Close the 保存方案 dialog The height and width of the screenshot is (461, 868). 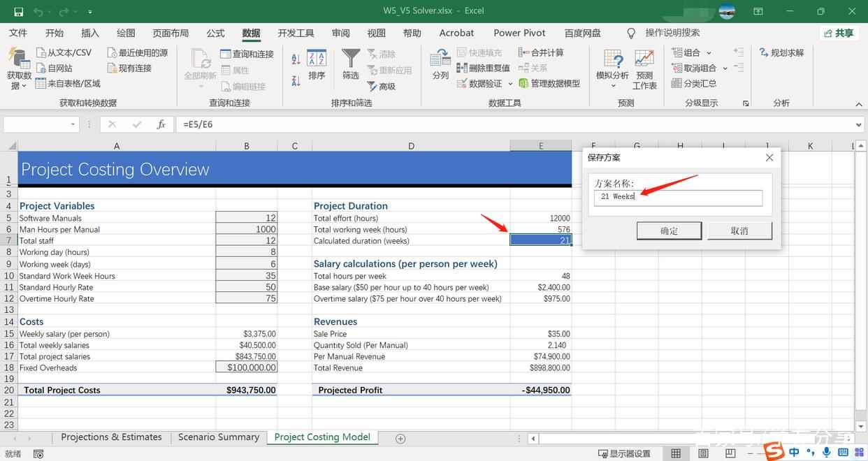(769, 158)
